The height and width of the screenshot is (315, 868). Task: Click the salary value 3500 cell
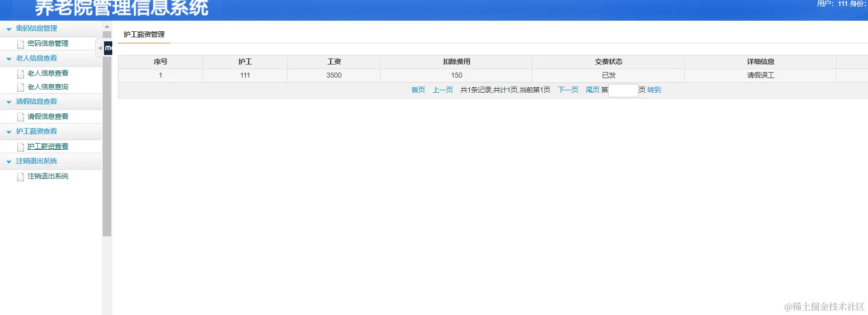tap(334, 75)
